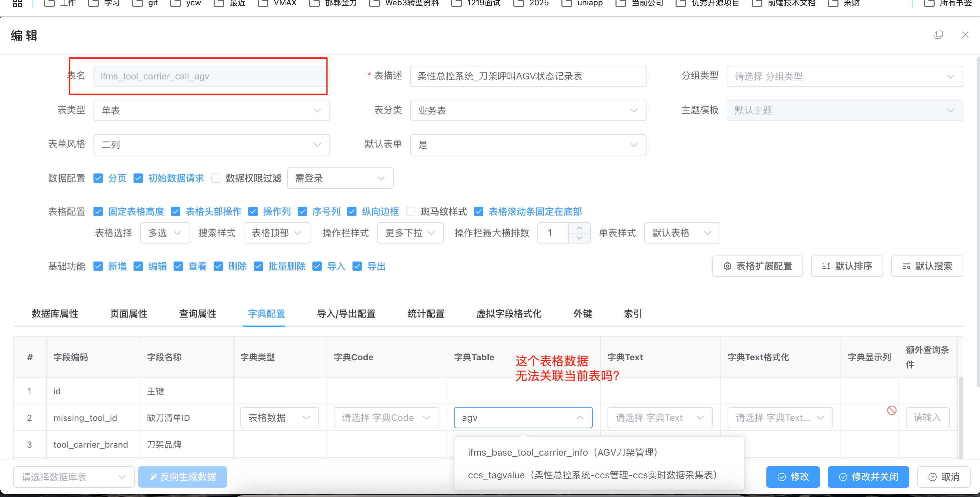The image size is (980, 497).
Task: Switch to the 数据库属性 tab
Action: (x=55, y=314)
